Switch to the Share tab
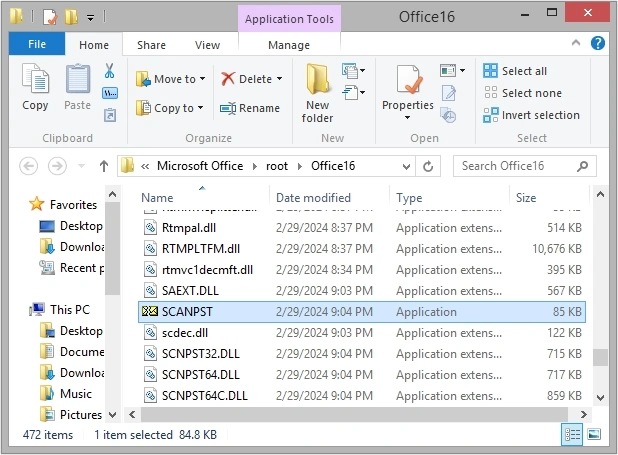 coord(151,45)
